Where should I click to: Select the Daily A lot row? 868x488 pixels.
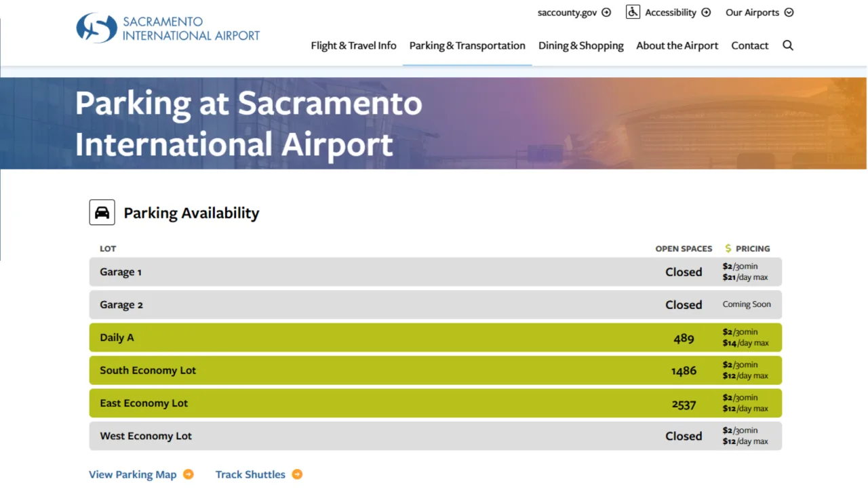pos(435,338)
